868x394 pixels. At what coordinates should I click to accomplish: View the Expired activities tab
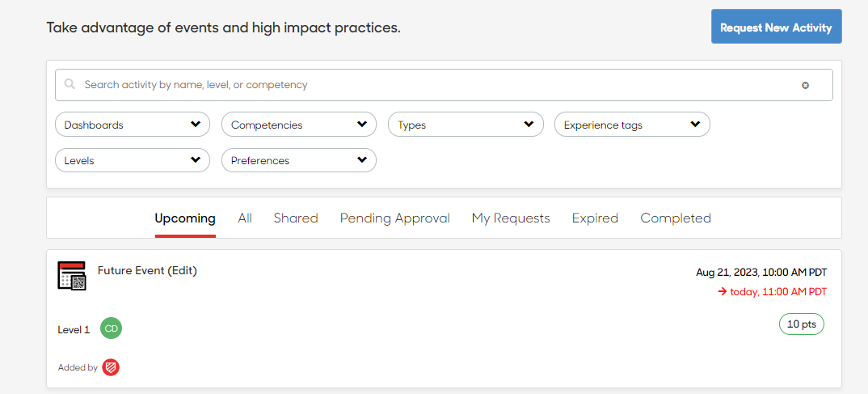click(x=595, y=218)
